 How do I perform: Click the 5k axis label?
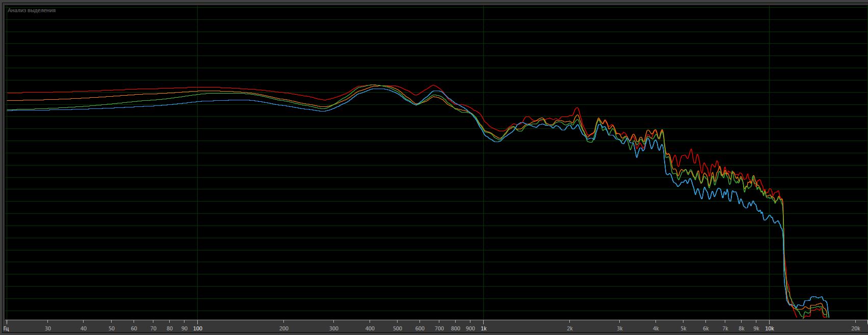(x=683, y=328)
